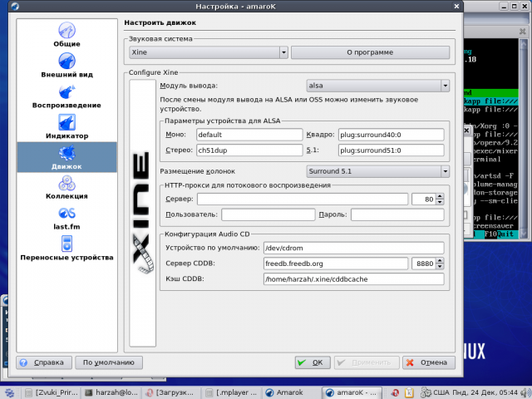Click the amaroK settings taskbar entry
The image size is (532, 399).
point(352,392)
